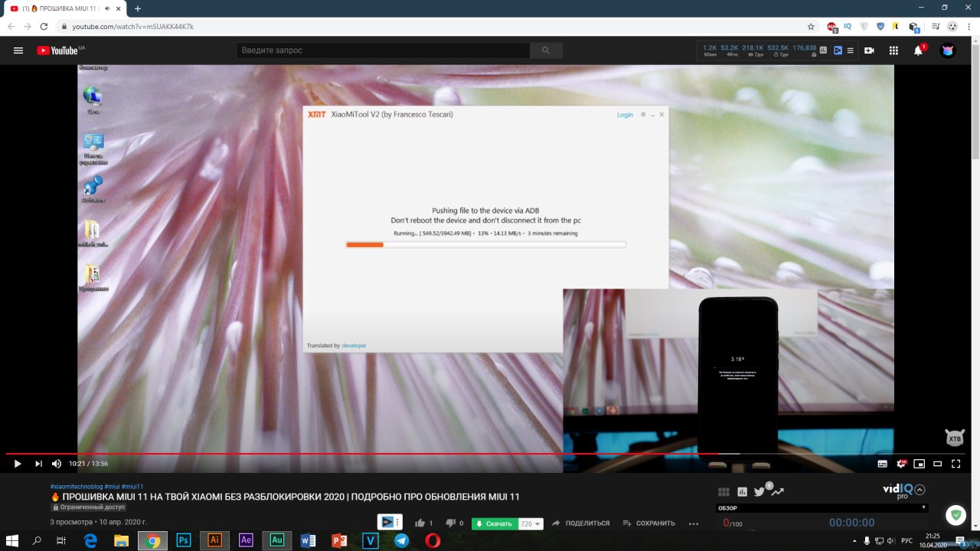Click СОХРАНИТЬ save to playlist button
The image size is (980, 551).
click(649, 523)
